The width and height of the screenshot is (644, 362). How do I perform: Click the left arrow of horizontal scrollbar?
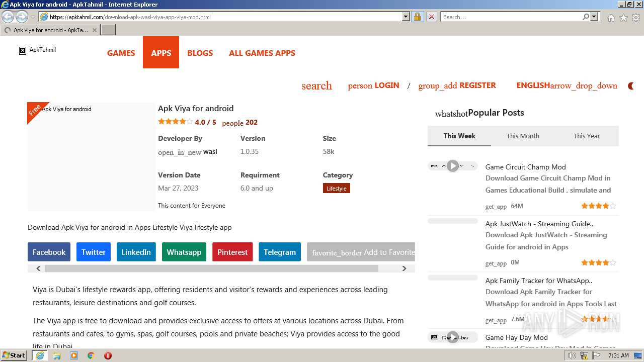point(38,268)
